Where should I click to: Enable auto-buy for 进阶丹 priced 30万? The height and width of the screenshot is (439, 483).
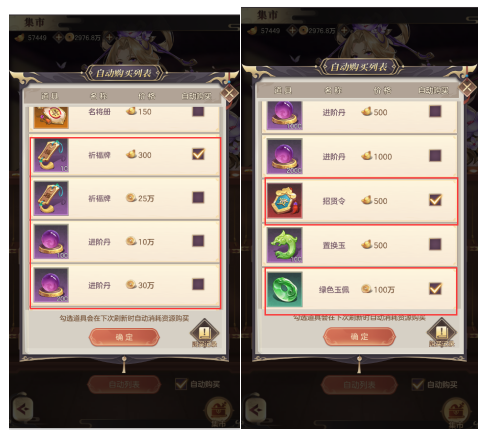[x=198, y=284]
